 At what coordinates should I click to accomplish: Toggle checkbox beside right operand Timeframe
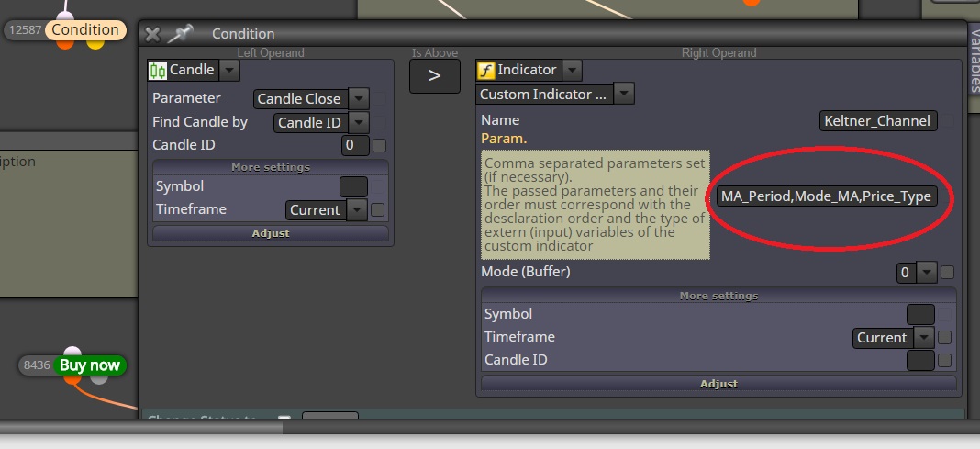(x=944, y=338)
